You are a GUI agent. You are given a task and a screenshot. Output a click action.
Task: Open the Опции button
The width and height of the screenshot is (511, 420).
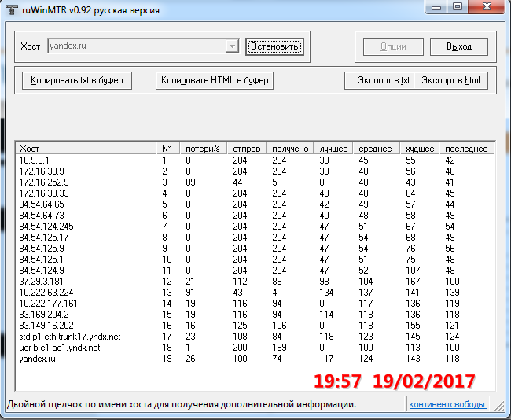[x=393, y=46]
